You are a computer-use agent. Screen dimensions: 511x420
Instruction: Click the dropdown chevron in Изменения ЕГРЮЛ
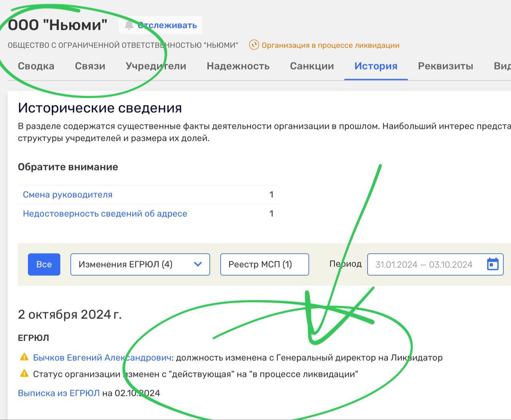(198, 264)
